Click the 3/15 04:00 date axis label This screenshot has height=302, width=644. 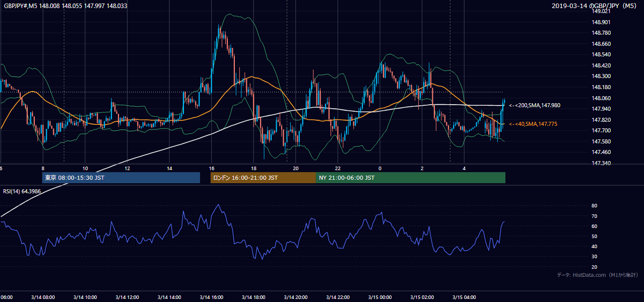pyautogui.click(x=465, y=297)
